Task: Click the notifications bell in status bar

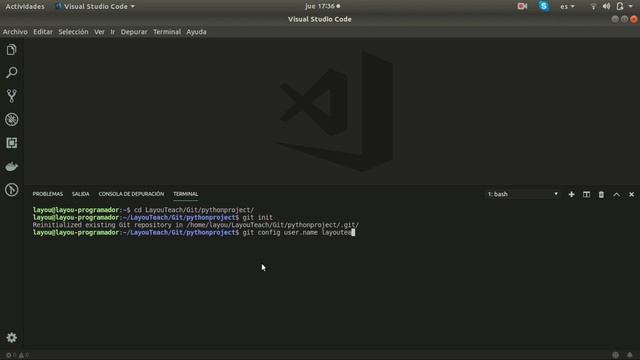Action: point(630,355)
